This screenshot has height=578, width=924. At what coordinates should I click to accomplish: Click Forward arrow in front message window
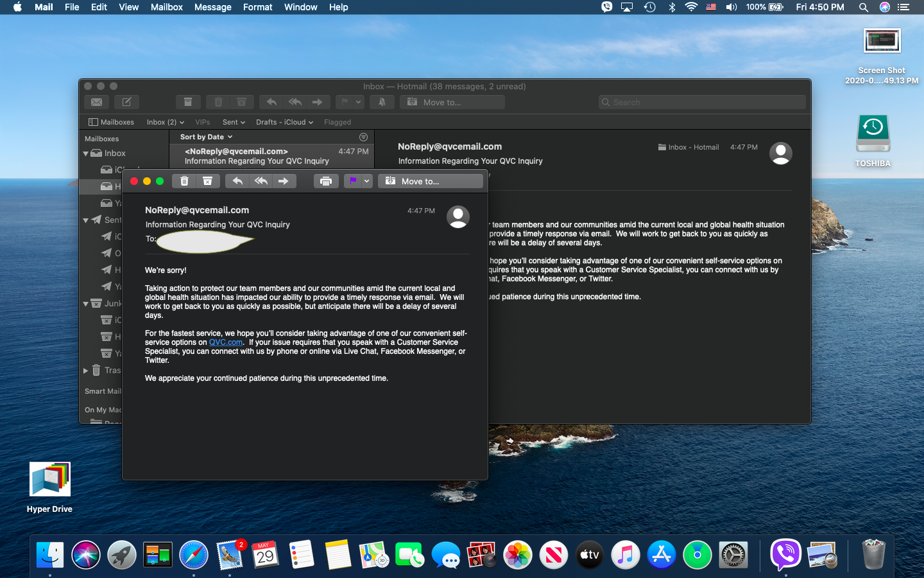[283, 181]
